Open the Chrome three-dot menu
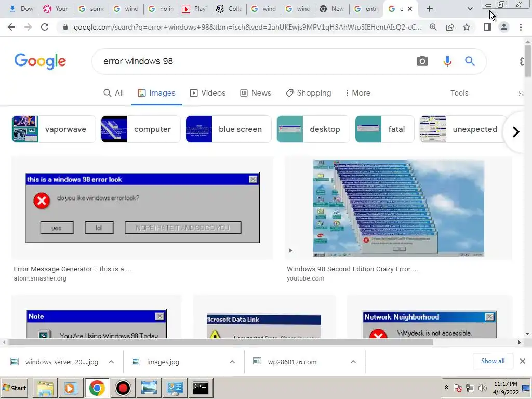 (521, 27)
